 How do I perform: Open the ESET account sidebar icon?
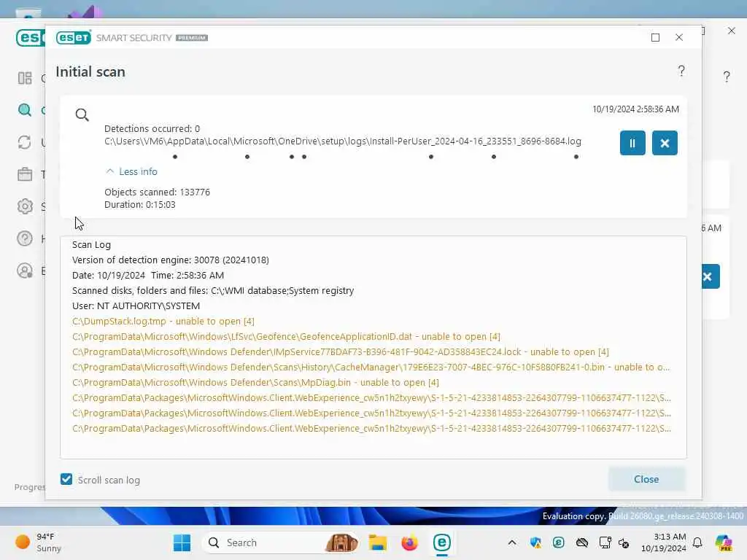click(25, 271)
